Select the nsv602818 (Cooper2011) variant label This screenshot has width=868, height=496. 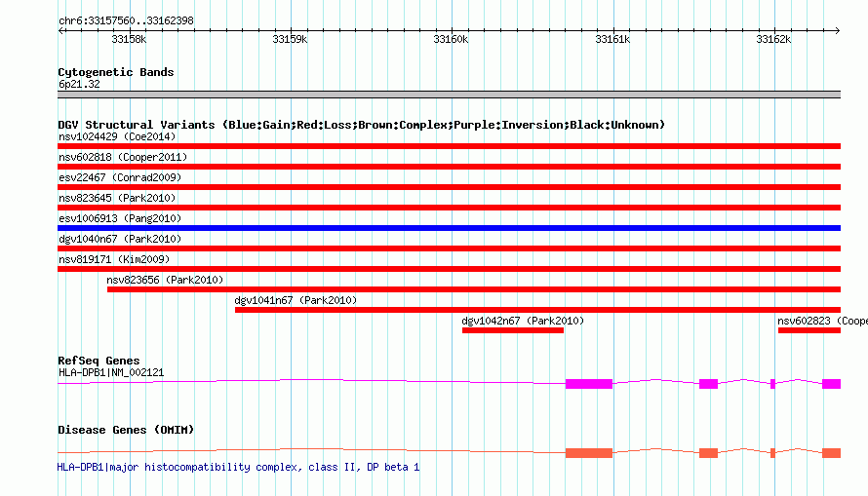[x=123, y=157]
